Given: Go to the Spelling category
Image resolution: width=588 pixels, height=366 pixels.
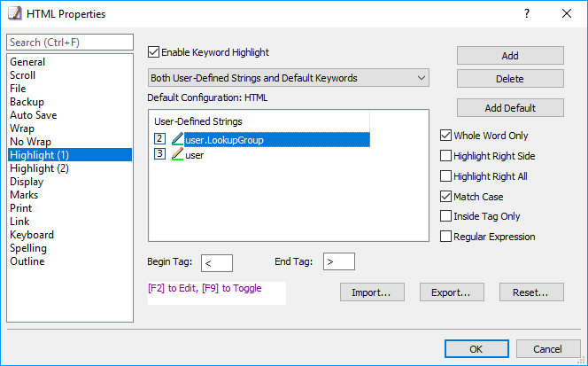Looking at the screenshot, I should 28,248.
